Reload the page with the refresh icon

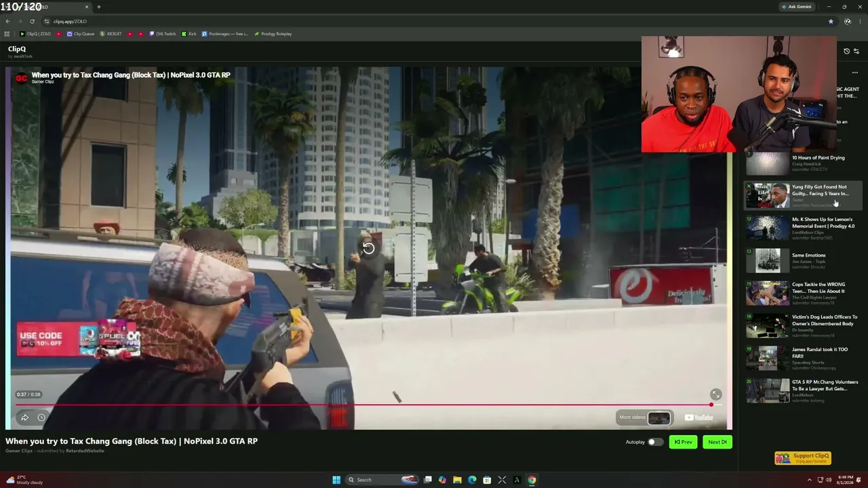pyautogui.click(x=32, y=21)
